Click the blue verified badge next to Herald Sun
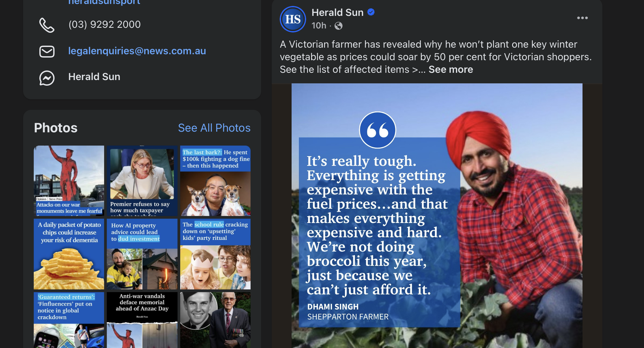 click(x=371, y=12)
